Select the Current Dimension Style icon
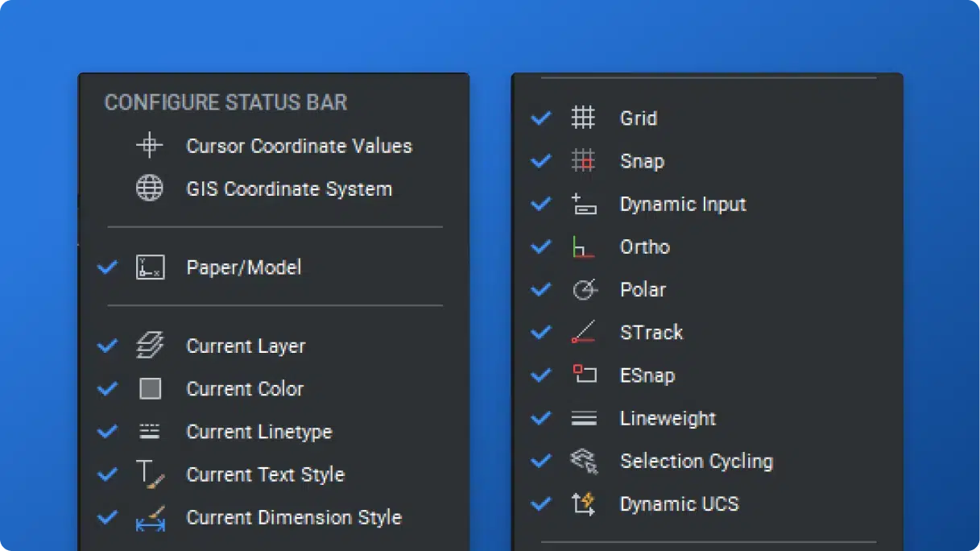980x551 pixels. click(x=150, y=516)
